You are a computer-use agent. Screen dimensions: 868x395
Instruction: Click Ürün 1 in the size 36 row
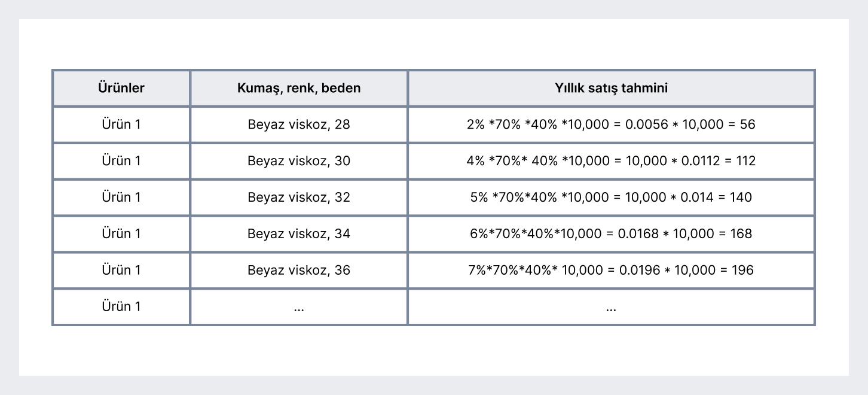pyautogui.click(x=121, y=270)
